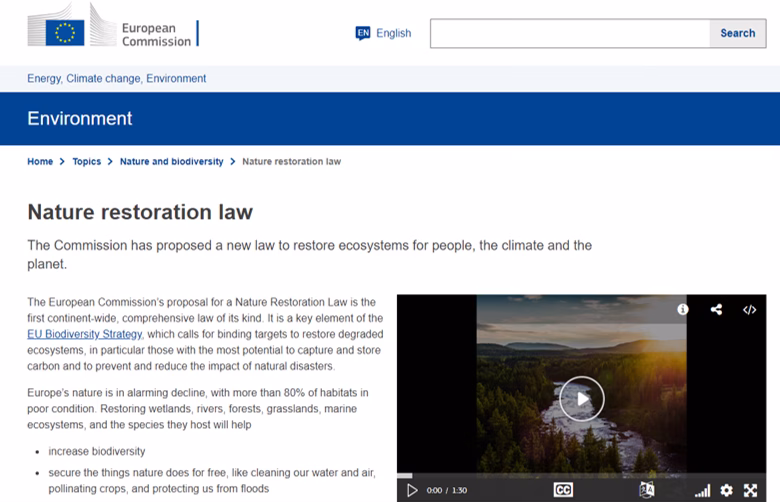780x502 pixels.
Task: Click the video share icon
Action: [x=716, y=310]
